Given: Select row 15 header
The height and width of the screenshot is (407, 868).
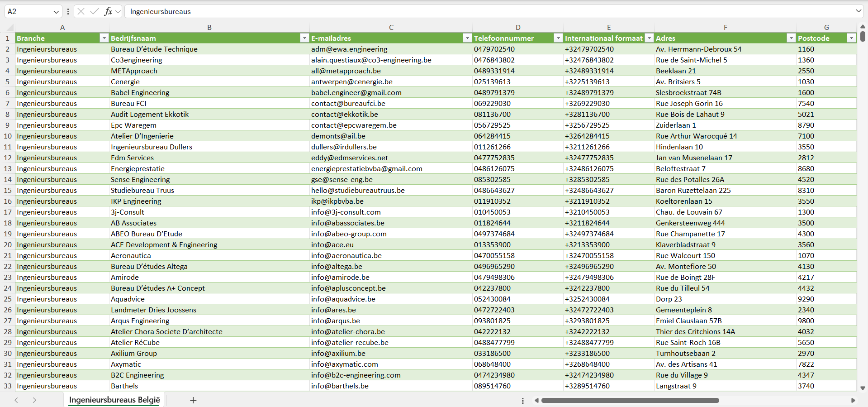Looking at the screenshot, I should pos(8,191).
